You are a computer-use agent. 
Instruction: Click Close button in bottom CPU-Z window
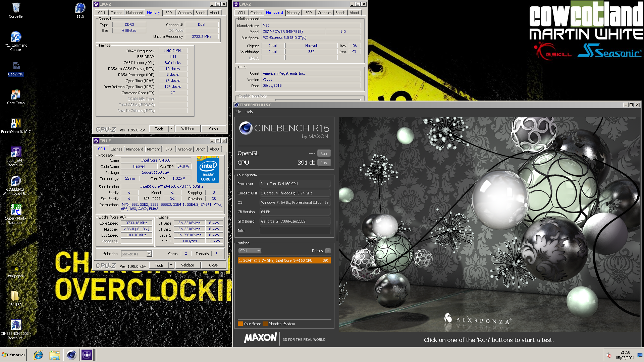pos(213,265)
